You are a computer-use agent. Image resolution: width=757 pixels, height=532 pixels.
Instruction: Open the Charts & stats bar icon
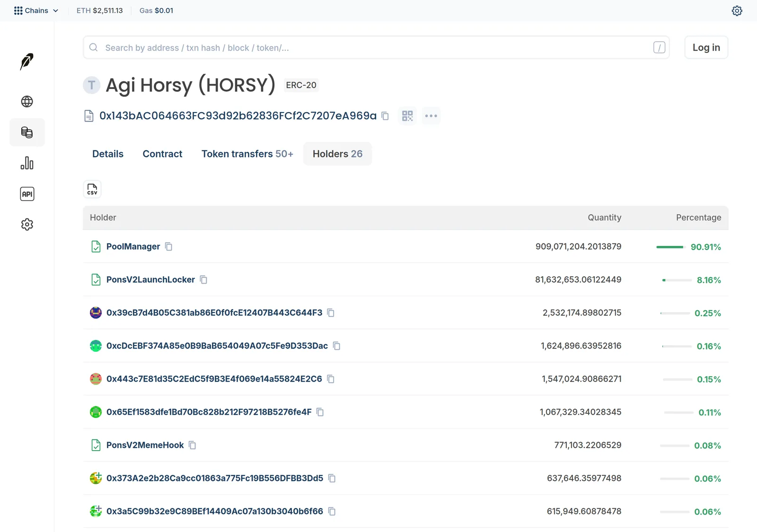pos(27,163)
